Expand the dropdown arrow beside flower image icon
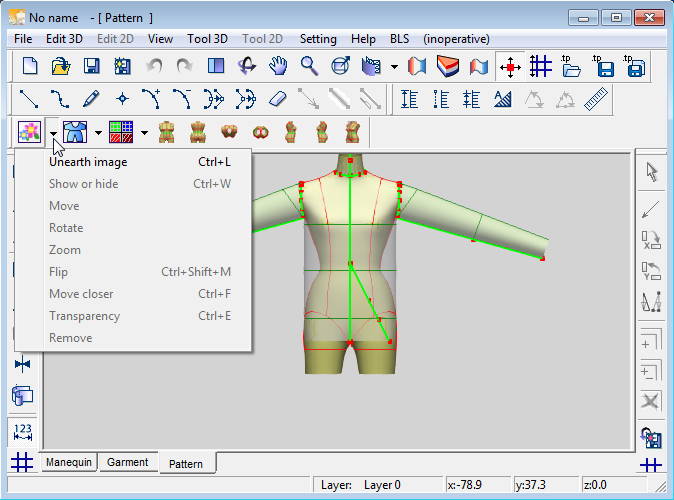The width and height of the screenshot is (674, 500). (x=53, y=132)
